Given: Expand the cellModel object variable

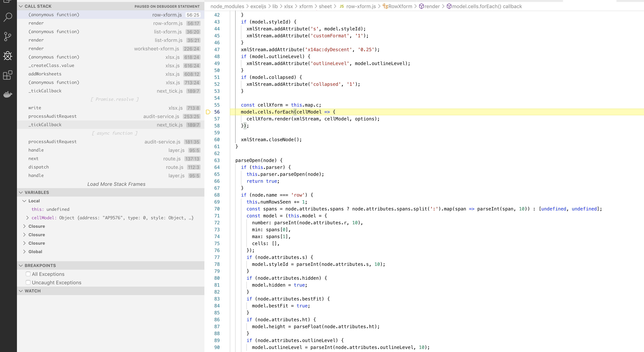Looking at the screenshot, I should 28,218.
